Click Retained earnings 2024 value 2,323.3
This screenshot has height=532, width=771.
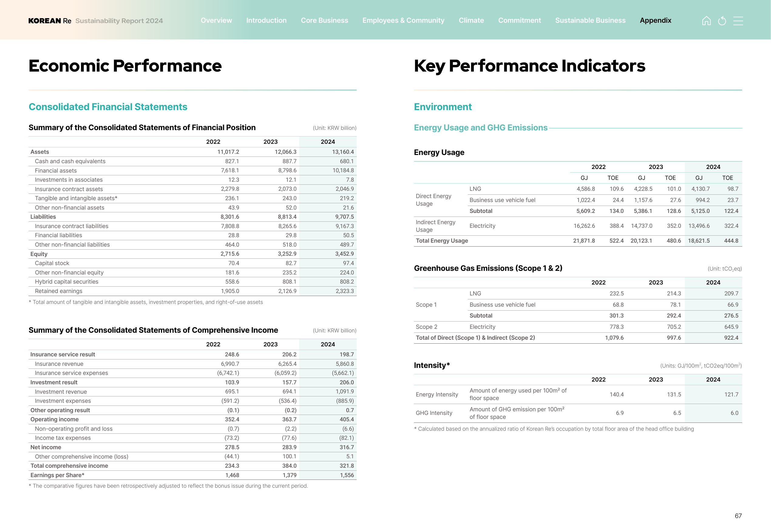click(x=345, y=291)
